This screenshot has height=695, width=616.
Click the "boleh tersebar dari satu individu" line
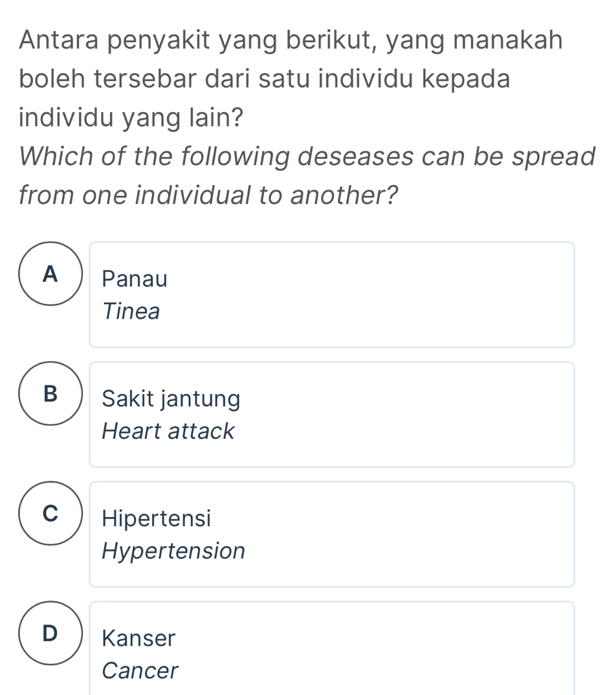[265, 79]
